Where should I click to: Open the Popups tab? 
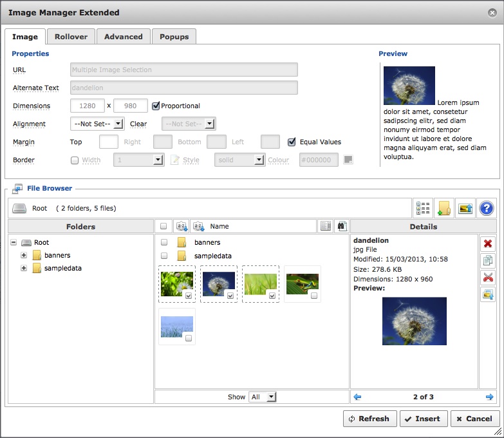click(x=174, y=37)
